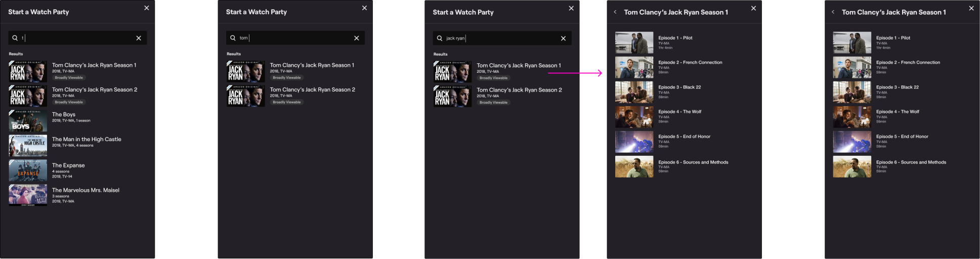Image resolution: width=980 pixels, height=259 pixels.
Task: Open The Expanse poster thumbnail
Action: [28, 171]
